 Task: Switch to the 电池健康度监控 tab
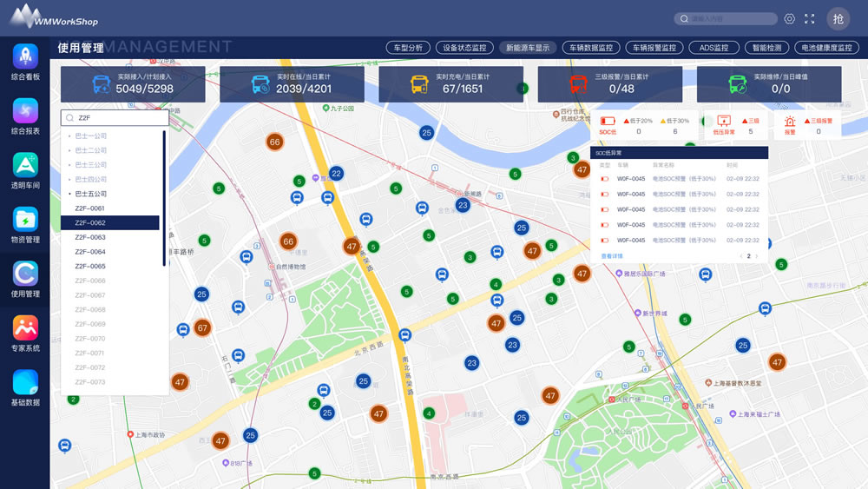pyautogui.click(x=827, y=48)
